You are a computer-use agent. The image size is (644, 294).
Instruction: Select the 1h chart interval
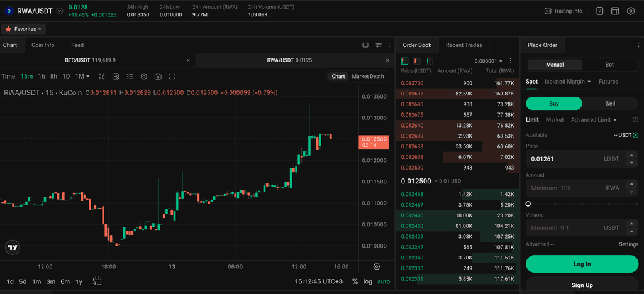(x=42, y=76)
